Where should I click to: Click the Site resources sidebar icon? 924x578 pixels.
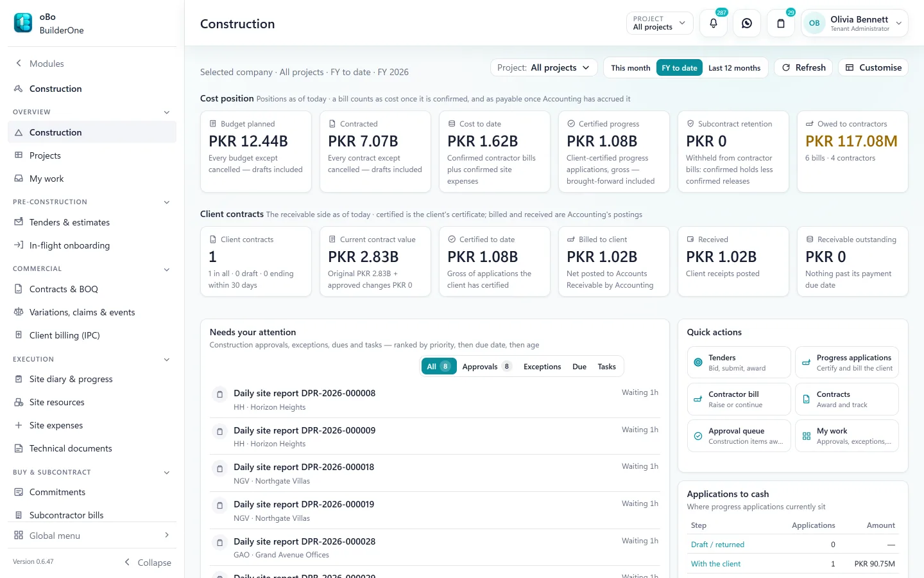click(19, 402)
